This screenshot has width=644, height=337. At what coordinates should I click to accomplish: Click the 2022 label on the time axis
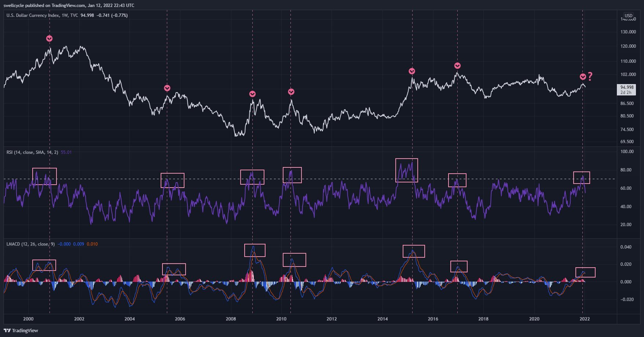click(x=585, y=319)
